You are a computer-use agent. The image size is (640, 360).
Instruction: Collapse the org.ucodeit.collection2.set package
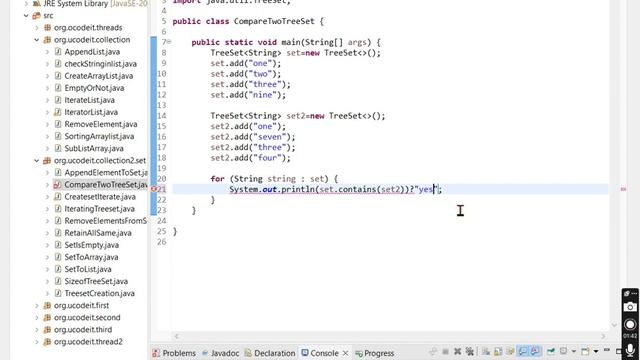(x=37, y=160)
